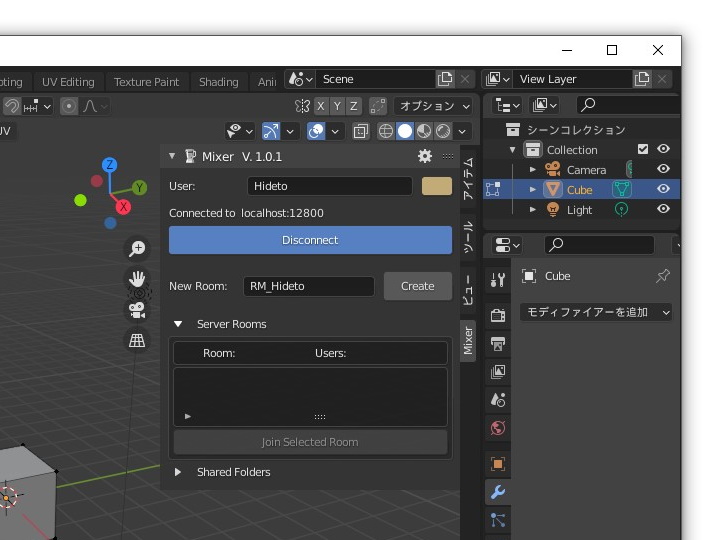Viewport: 720px width, 540px height.
Task: Open gizmo options dropdown arrow
Action: (x=290, y=132)
